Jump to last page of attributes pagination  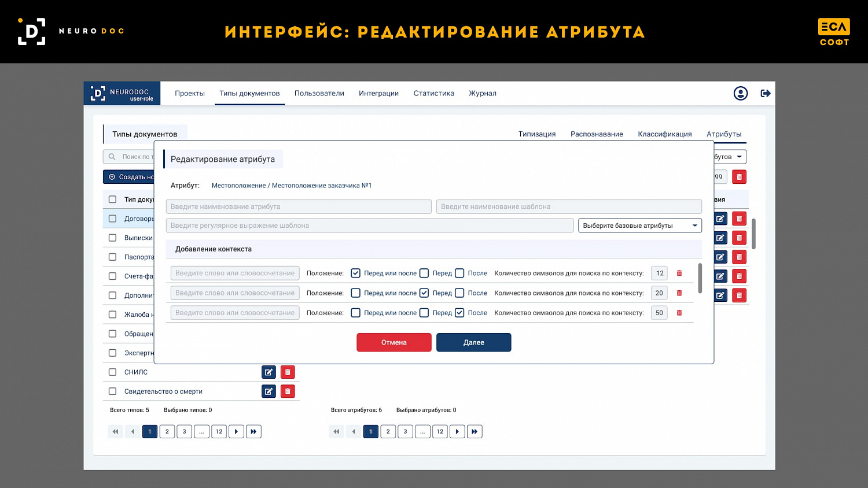click(475, 431)
